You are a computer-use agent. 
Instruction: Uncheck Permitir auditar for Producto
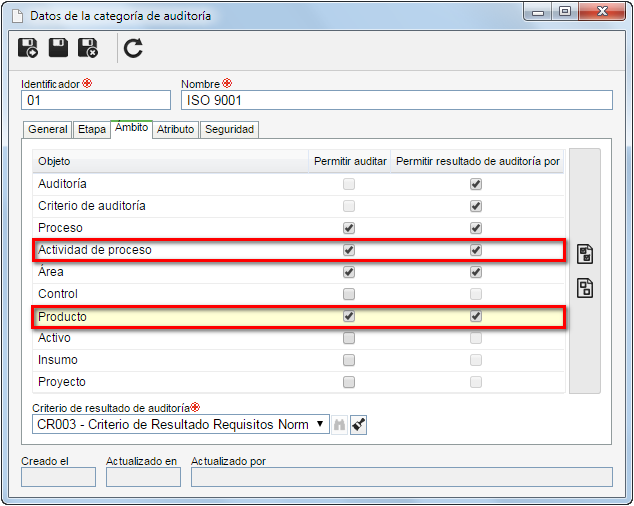pos(349,316)
